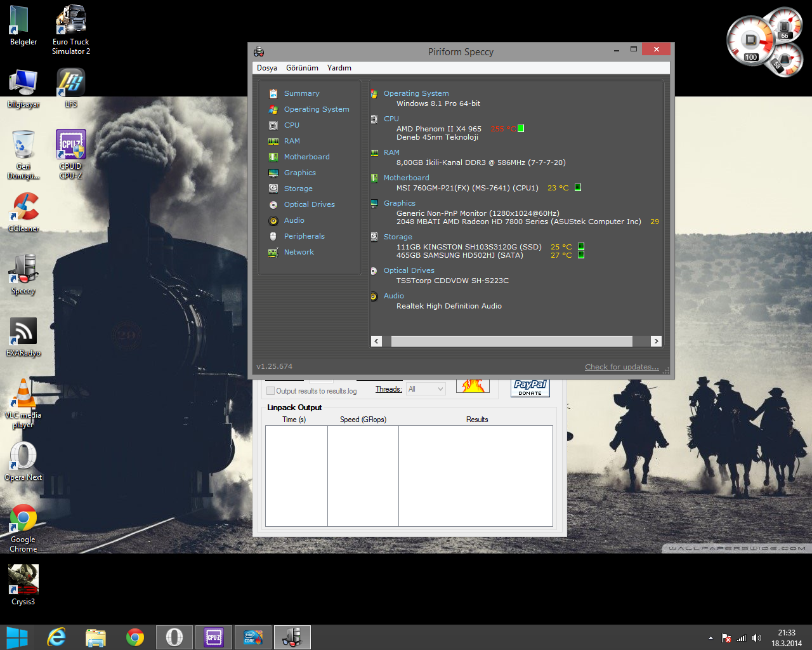Image resolution: width=812 pixels, height=650 pixels.
Task: Select the Optical Drives disc icon in sidebar
Action: pos(273,204)
